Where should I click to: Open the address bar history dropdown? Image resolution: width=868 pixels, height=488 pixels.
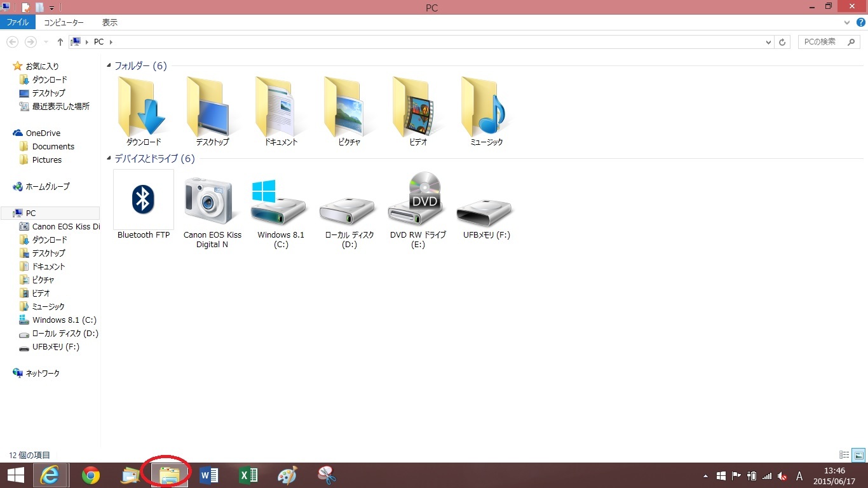(x=768, y=42)
